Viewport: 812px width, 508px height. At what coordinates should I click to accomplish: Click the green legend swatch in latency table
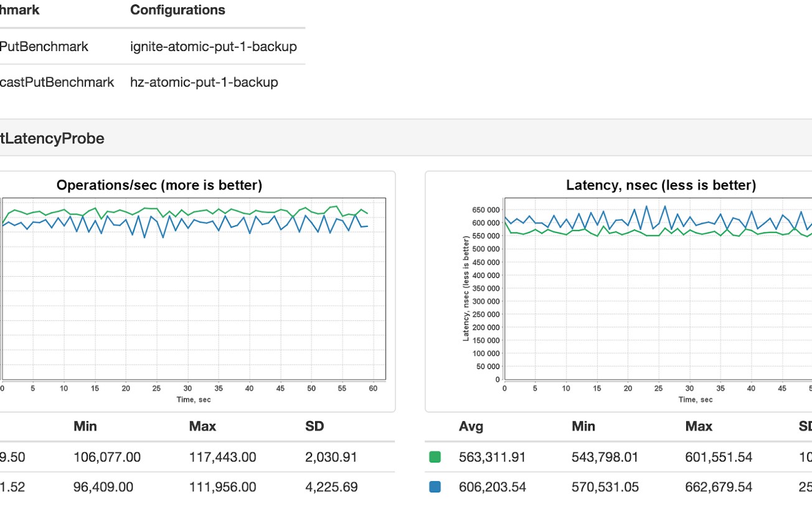click(435, 458)
